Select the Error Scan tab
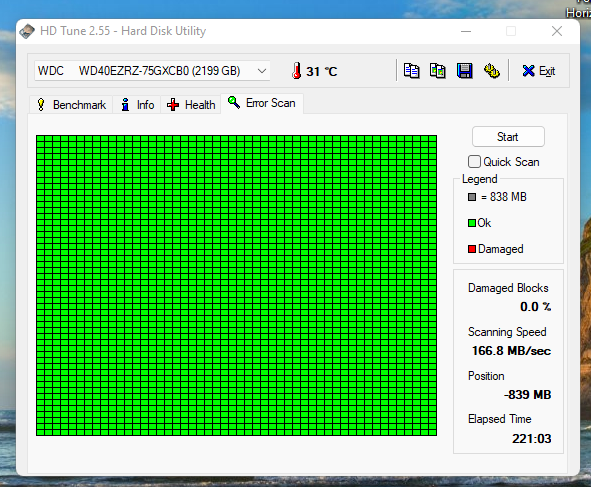Viewport: 591px width, 487px height. click(x=262, y=103)
